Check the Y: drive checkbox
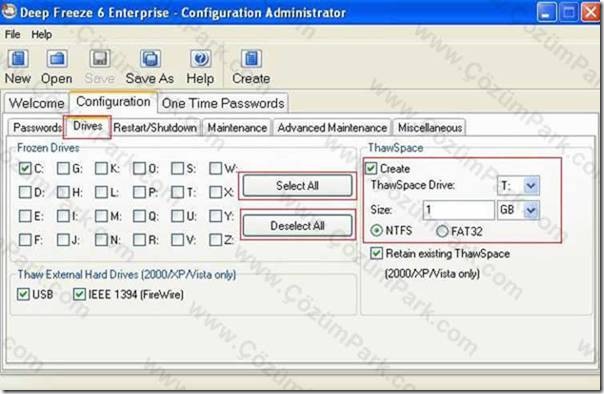This screenshot has width=604, height=394. coord(216,216)
